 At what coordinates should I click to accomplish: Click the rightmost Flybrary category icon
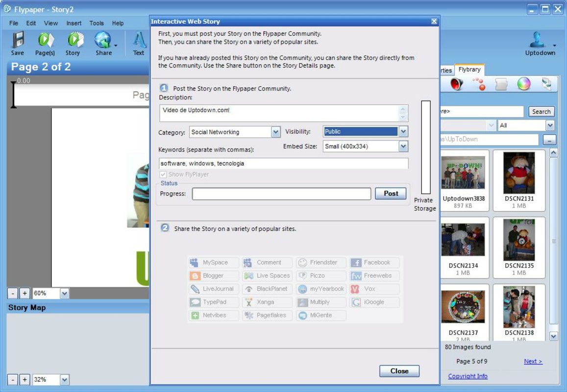coord(546,84)
